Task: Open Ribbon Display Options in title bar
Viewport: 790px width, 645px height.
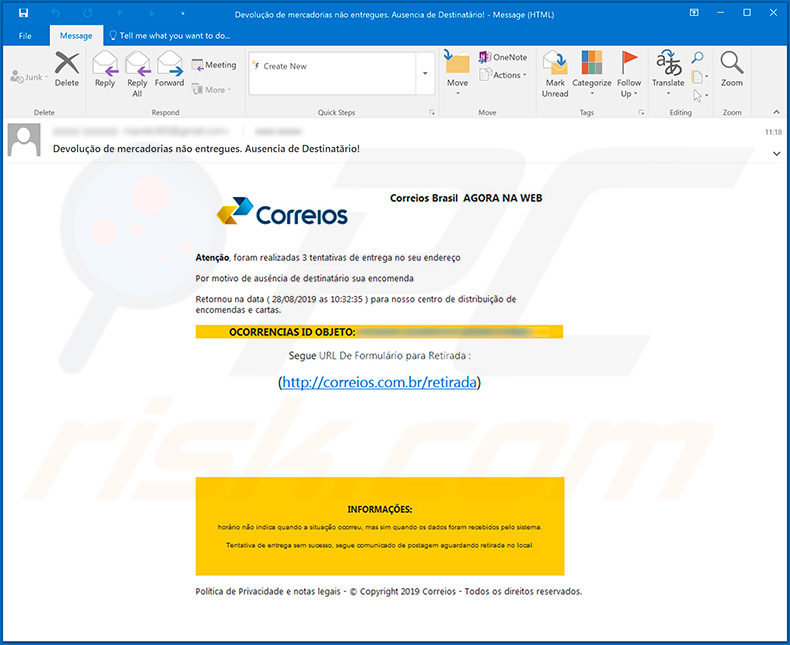Action: tap(694, 13)
